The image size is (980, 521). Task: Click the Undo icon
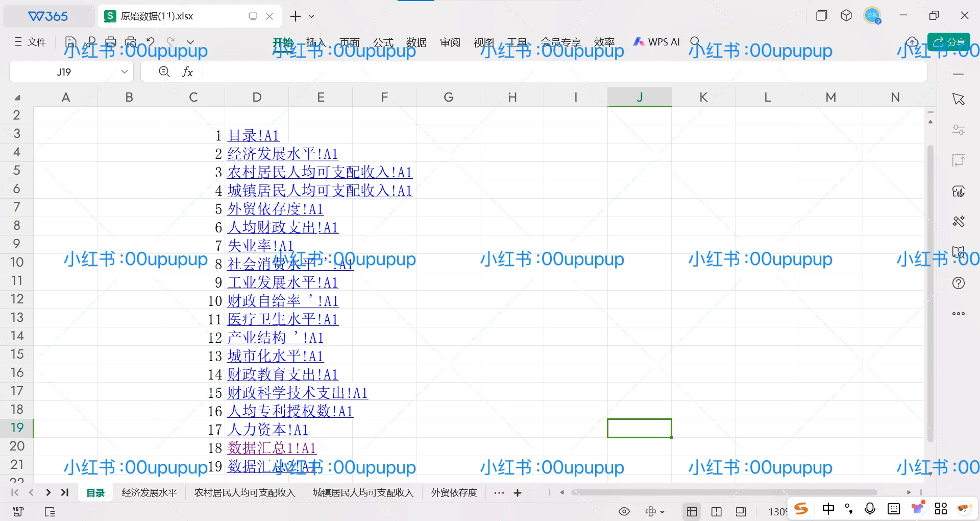pos(150,42)
